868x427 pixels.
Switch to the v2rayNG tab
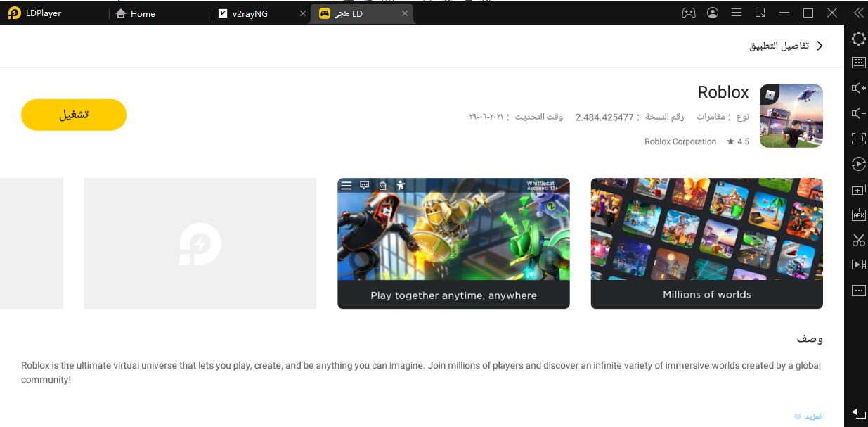(x=242, y=13)
